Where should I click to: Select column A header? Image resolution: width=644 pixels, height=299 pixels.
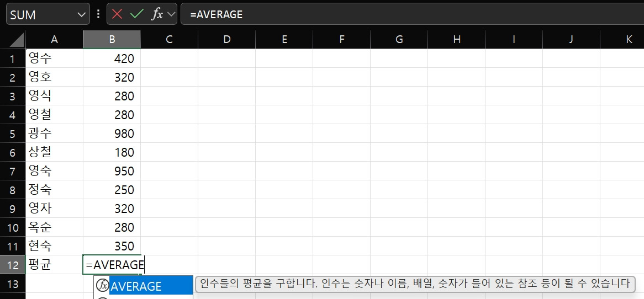[54, 39]
